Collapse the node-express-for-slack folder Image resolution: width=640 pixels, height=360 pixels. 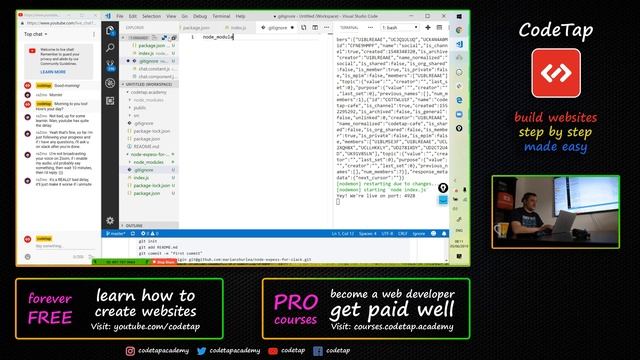[149, 154]
